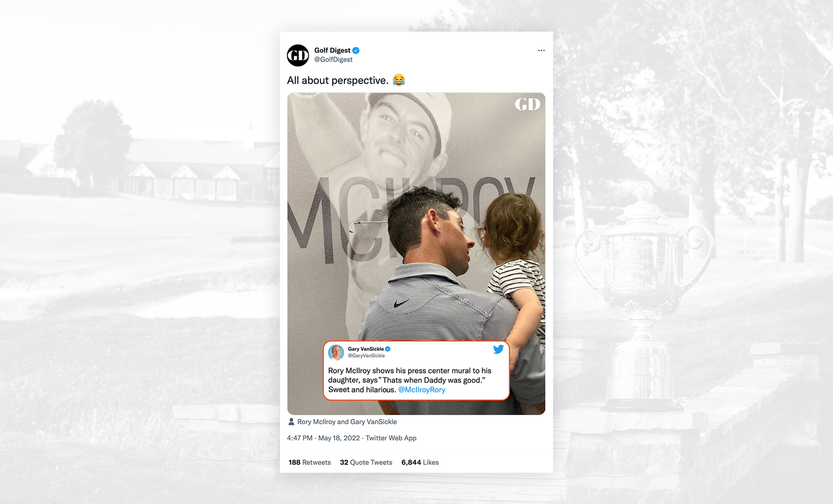833x504 pixels.
Task: Open the @GaryVanSickle handle link
Action: (x=366, y=356)
